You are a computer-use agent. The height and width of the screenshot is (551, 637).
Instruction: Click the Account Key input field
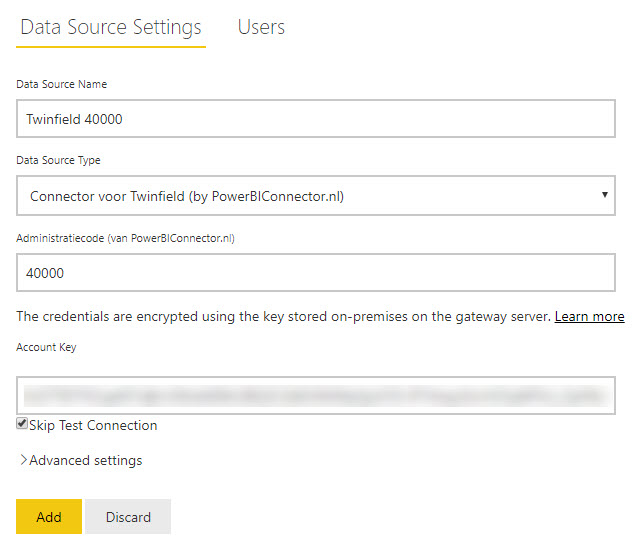coord(316,395)
